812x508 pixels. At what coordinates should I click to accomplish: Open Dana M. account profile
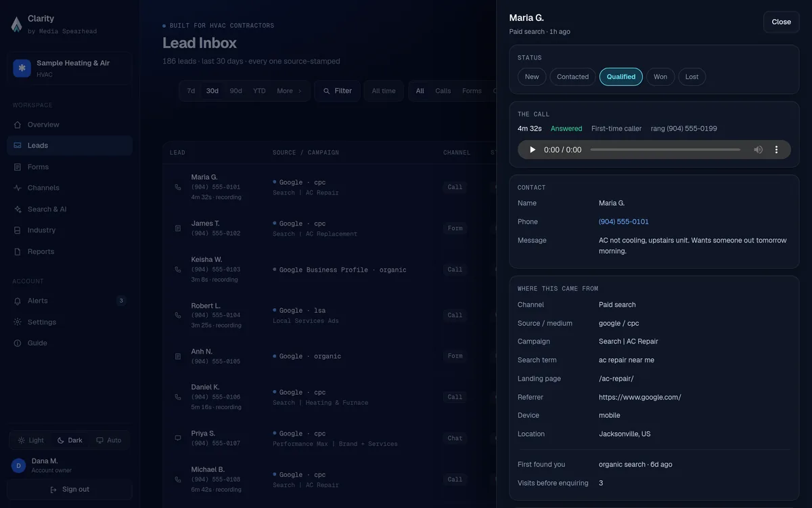pos(70,465)
